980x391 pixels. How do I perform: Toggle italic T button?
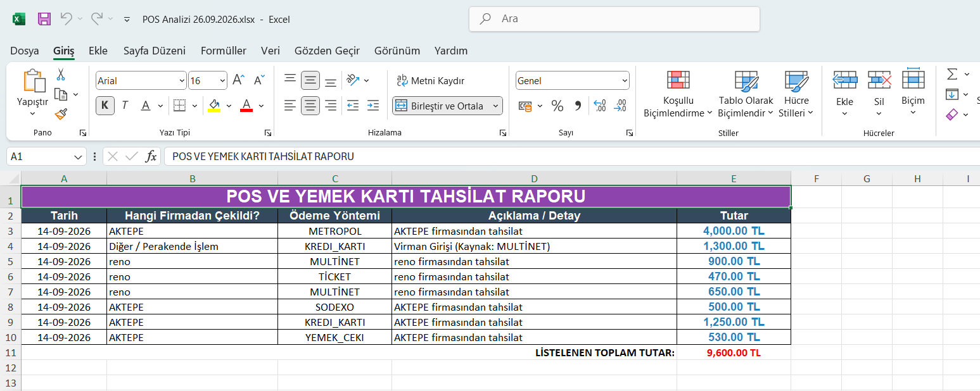tap(125, 106)
